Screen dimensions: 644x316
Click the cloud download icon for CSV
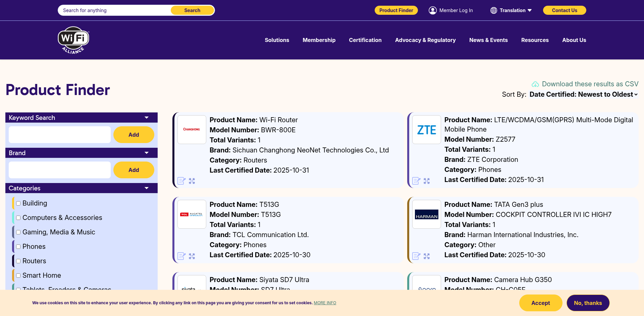tap(535, 84)
